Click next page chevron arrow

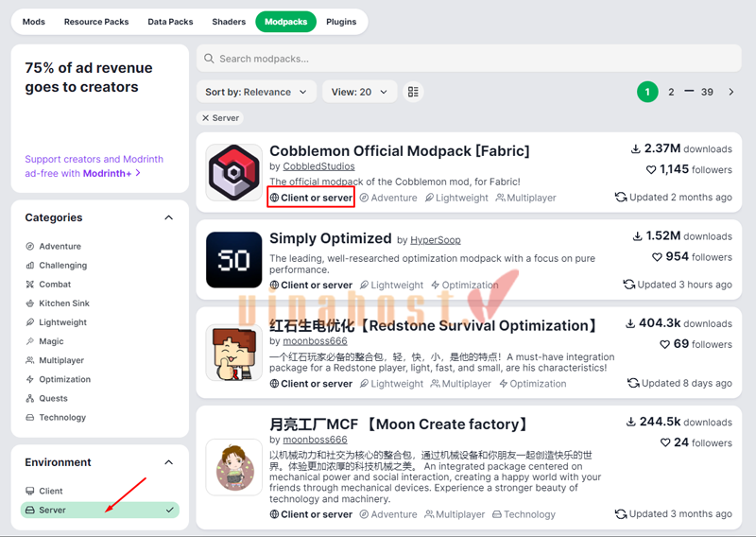(731, 92)
